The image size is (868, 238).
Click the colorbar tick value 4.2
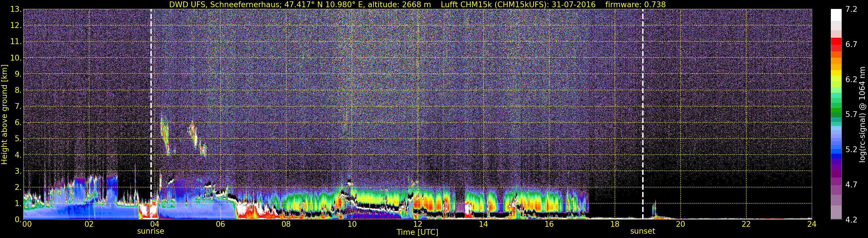(851, 220)
